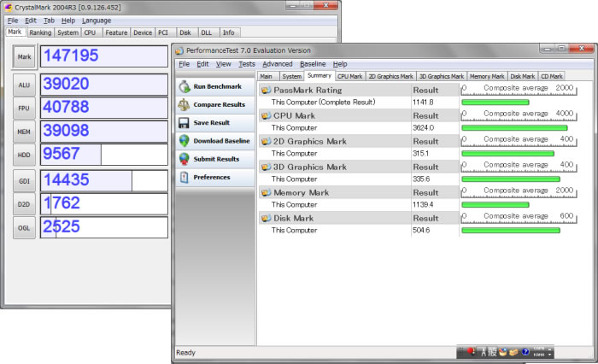This screenshot has width=598, height=364.
Task: Toggle the KANA lock indicator in language bar
Action: click(x=539, y=355)
